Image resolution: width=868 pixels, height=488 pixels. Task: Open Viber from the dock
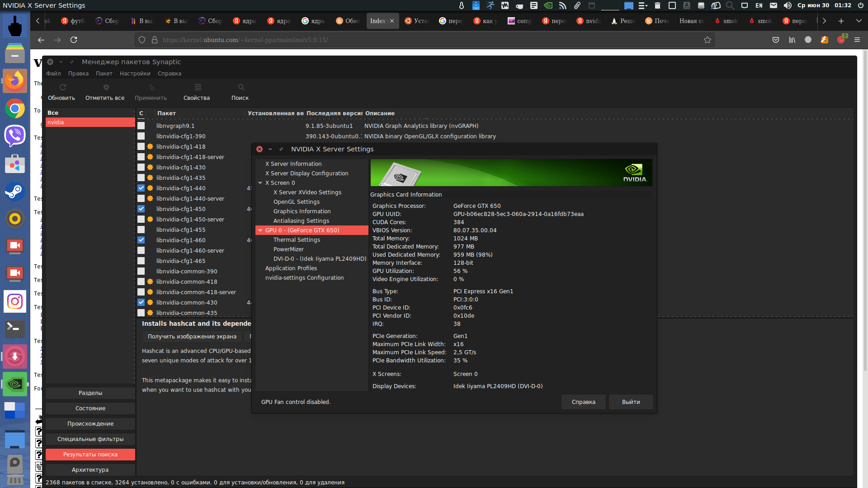(15, 136)
